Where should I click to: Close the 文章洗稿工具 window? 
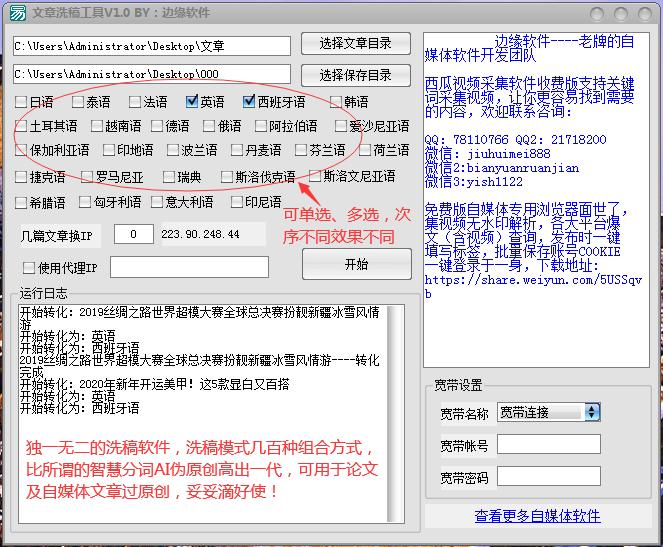(645, 14)
